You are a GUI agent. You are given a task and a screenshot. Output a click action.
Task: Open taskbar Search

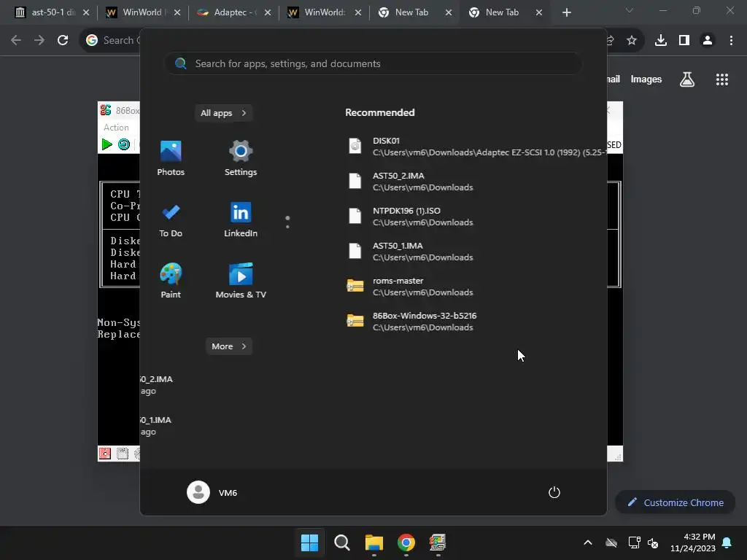pos(341,542)
